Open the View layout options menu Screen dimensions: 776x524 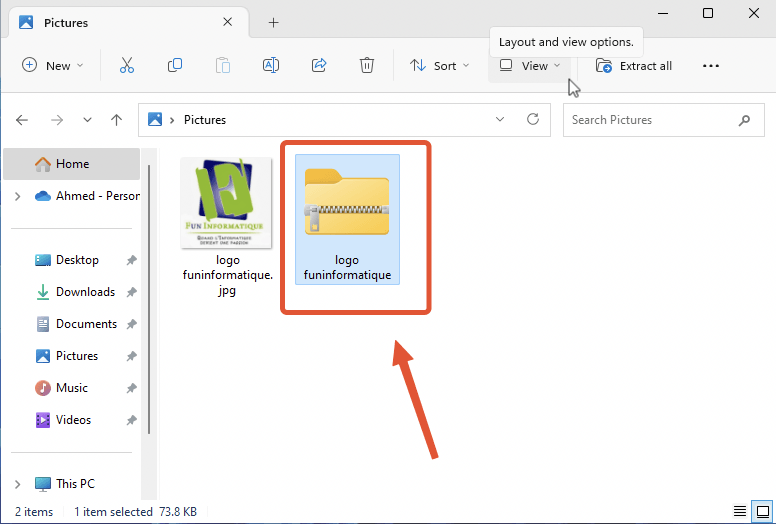coord(531,66)
